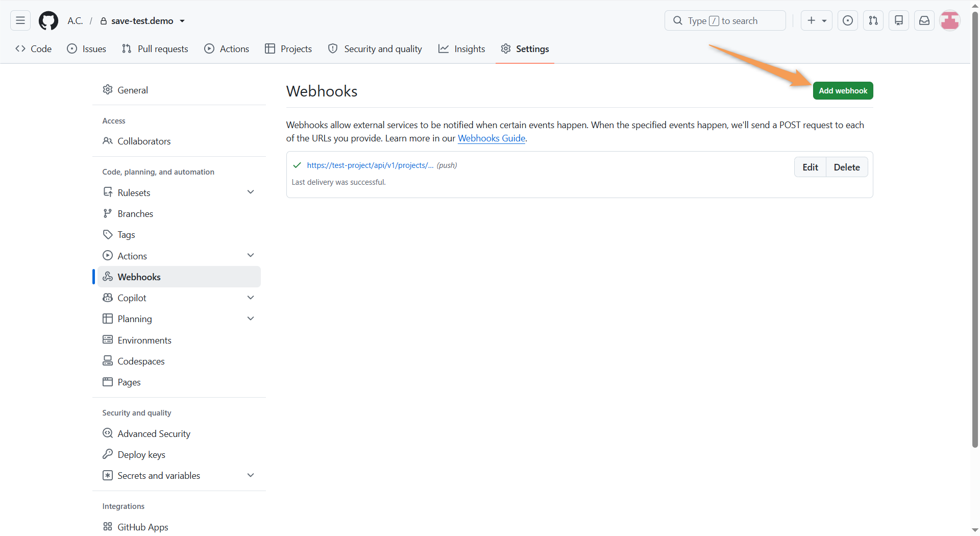Go to the GitHub homepage logo

pos(48,20)
